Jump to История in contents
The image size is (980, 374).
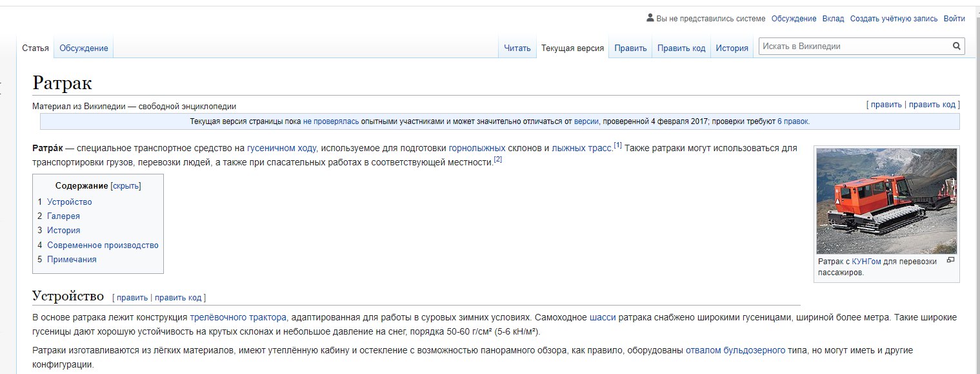point(63,231)
